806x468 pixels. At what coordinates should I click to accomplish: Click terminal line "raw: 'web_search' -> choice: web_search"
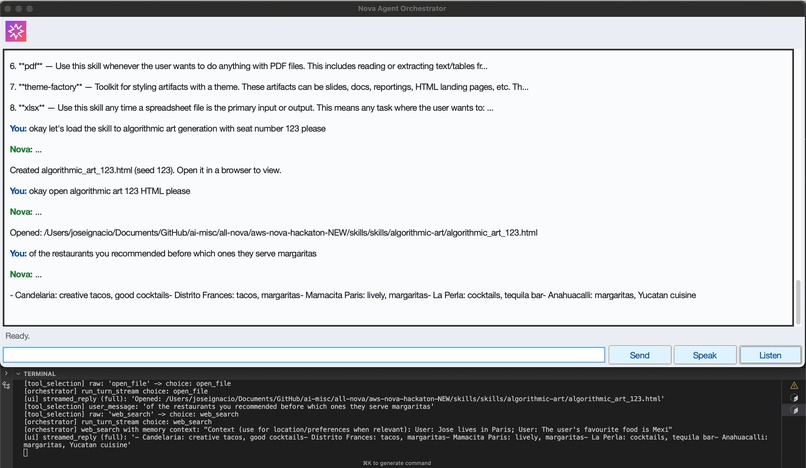131,415
